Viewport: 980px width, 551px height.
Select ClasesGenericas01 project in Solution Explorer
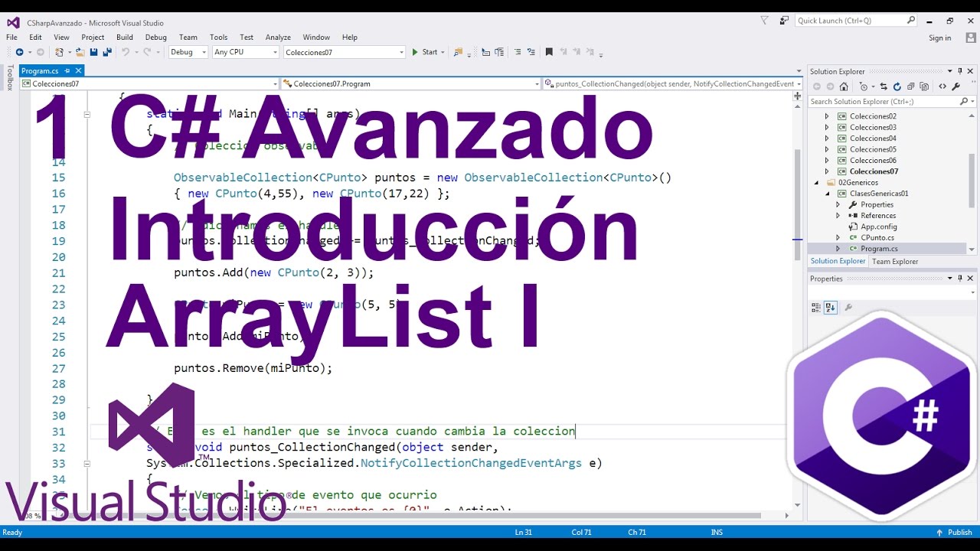coord(879,194)
